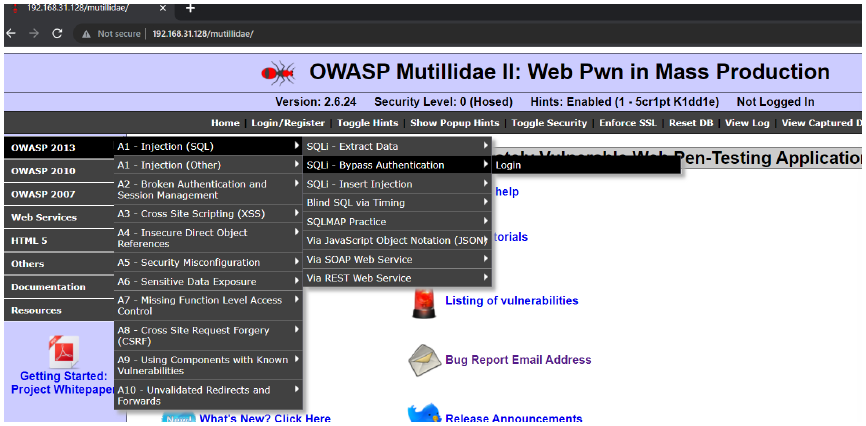Expand Via SOAP Web Service

pyautogui.click(x=397, y=259)
